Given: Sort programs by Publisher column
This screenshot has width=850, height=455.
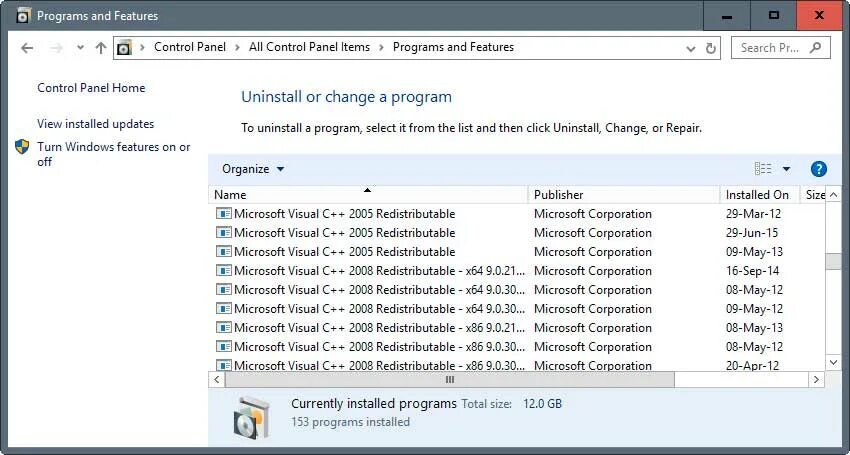Looking at the screenshot, I should [558, 194].
